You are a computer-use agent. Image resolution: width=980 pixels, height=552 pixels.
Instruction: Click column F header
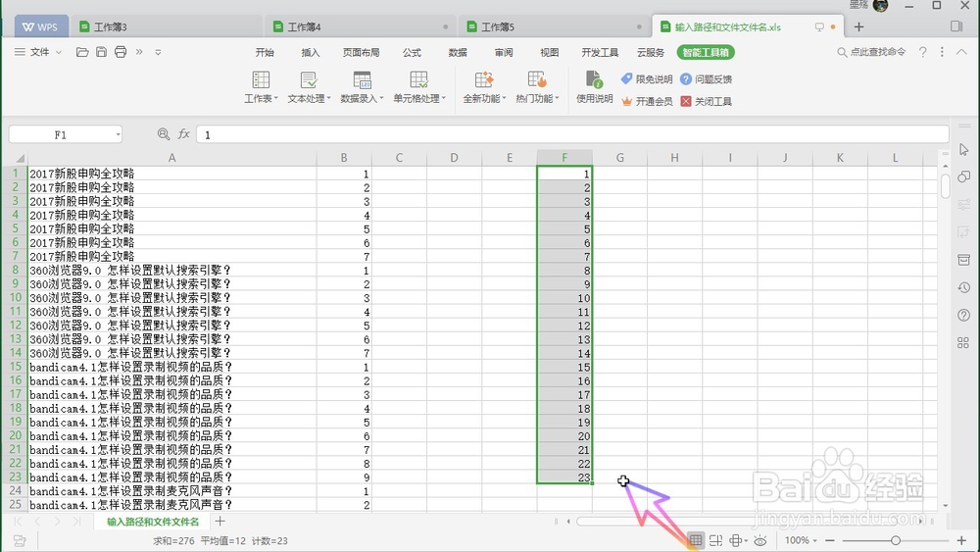(x=564, y=158)
